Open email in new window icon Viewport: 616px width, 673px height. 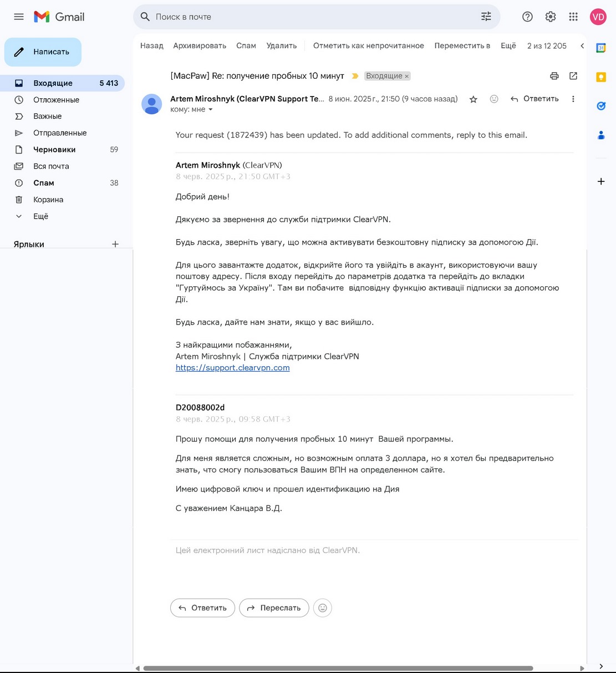pos(573,76)
